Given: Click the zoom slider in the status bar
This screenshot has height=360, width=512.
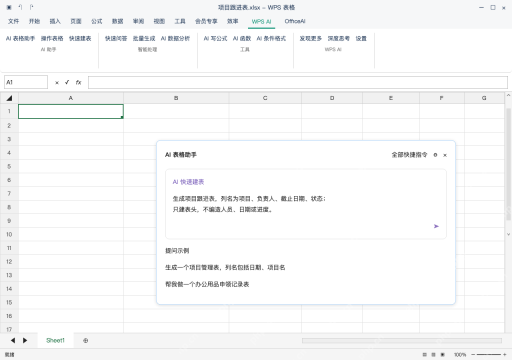Looking at the screenshot, I should [x=489, y=355].
